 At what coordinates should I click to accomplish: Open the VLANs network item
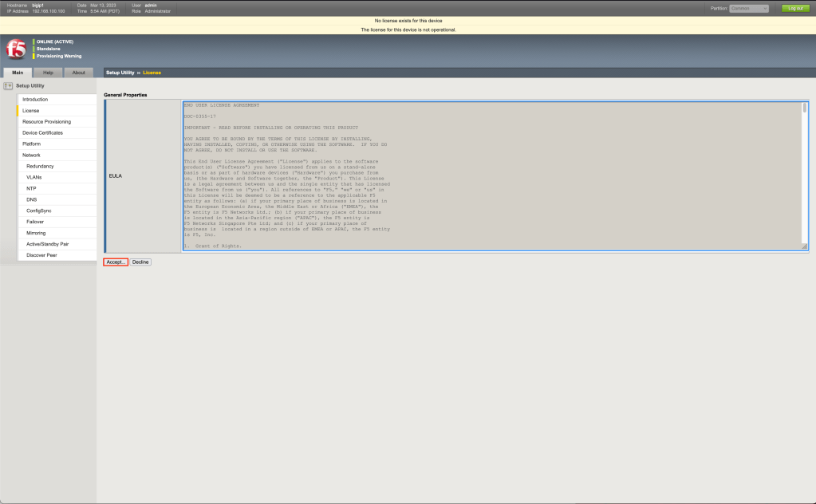coord(34,177)
